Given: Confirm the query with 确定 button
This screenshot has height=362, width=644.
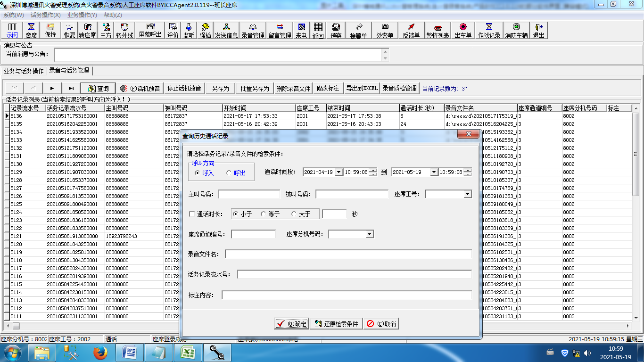Looking at the screenshot, I should tap(291, 324).
